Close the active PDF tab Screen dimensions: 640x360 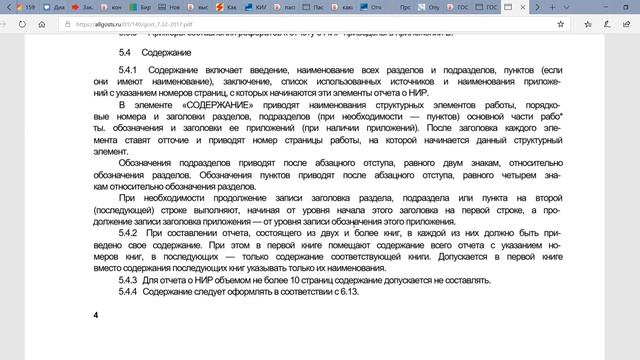(x=522, y=7)
